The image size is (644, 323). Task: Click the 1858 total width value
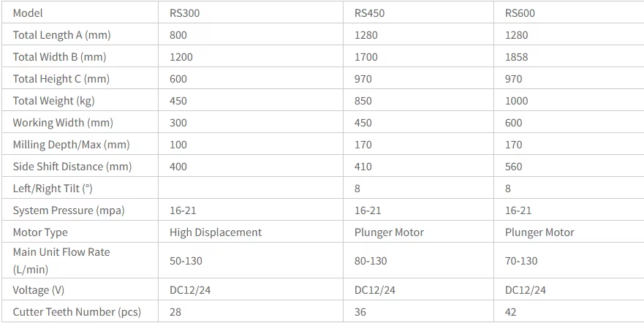coord(516,57)
